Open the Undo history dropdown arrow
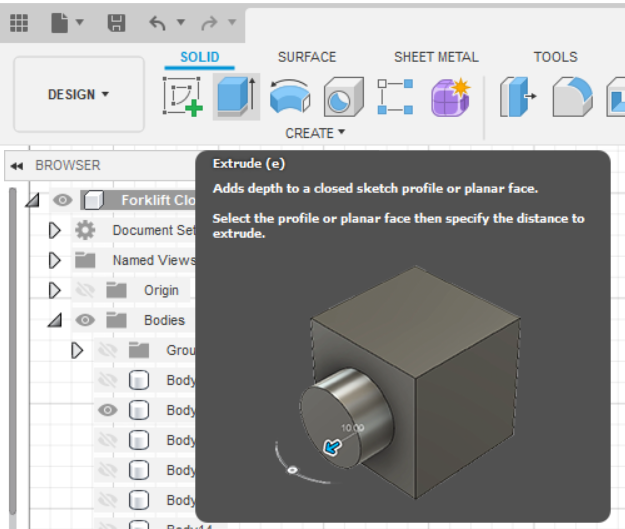 click(x=181, y=22)
